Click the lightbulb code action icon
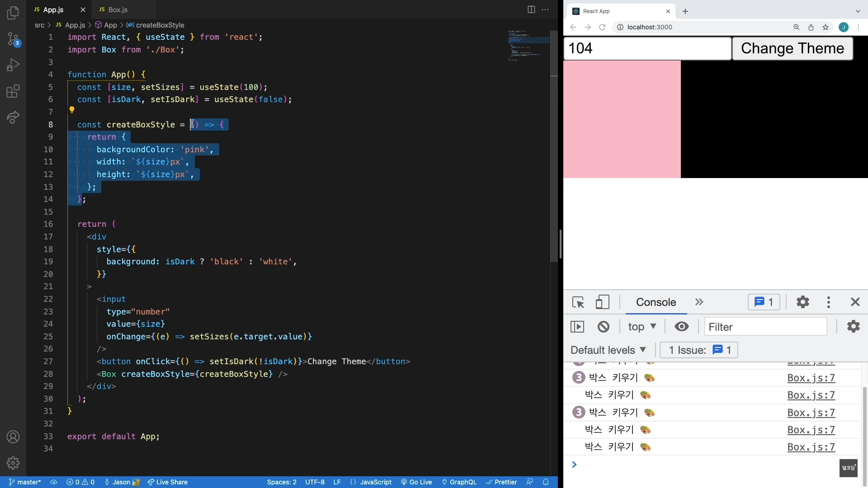868x488 pixels. [x=71, y=110]
